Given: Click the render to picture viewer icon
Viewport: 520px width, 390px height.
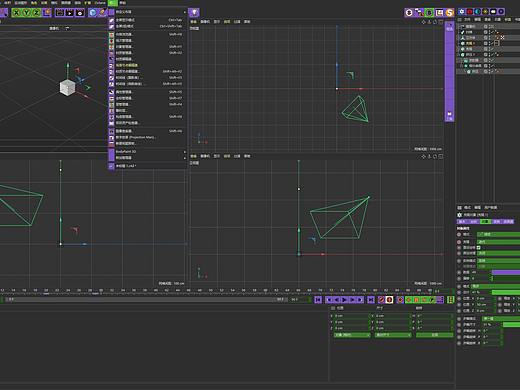Looking at the screenshot, I should (70, 13).
